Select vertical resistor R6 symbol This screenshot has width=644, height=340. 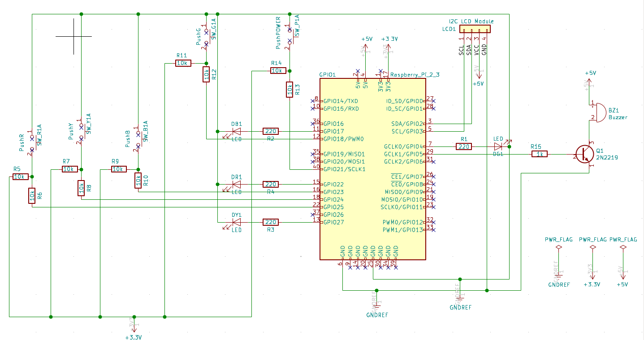pos(32,195)
